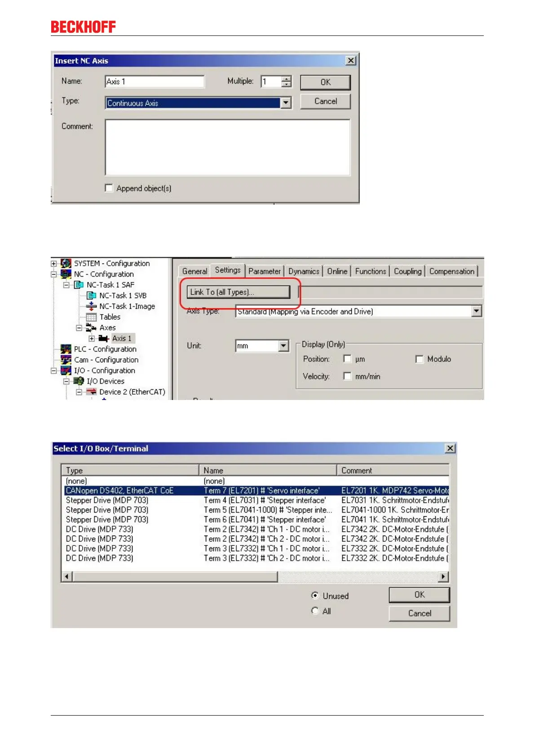Open the Coupling tab

(x=408, y=271)
